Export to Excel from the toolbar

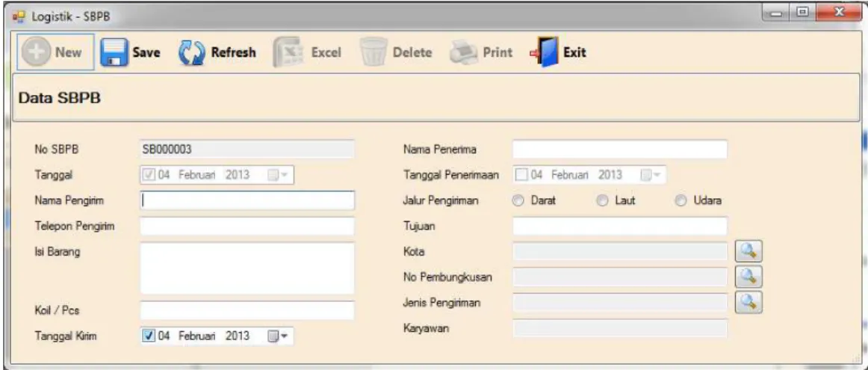307,52
